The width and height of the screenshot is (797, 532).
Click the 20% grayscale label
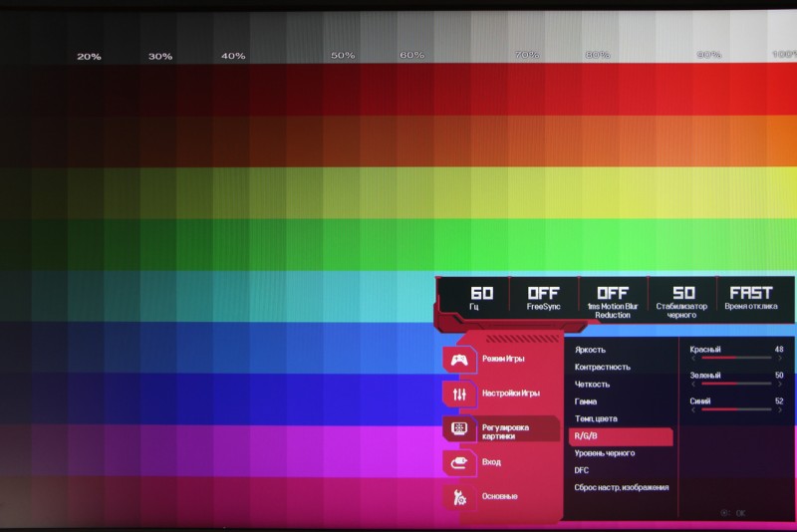pos(89,57)
